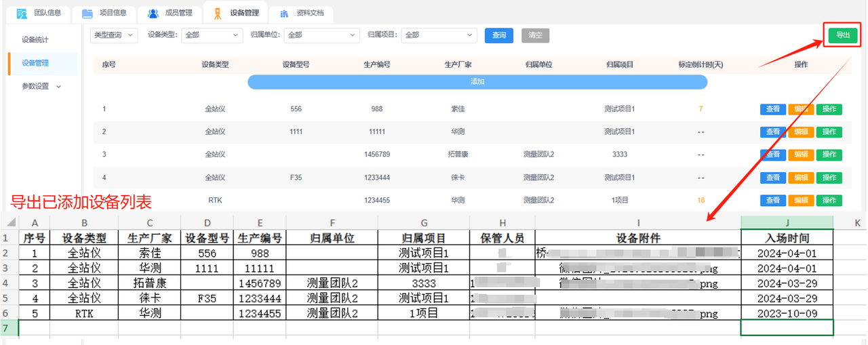Expand the 参数设置 sidebar menu

[41, 86]
